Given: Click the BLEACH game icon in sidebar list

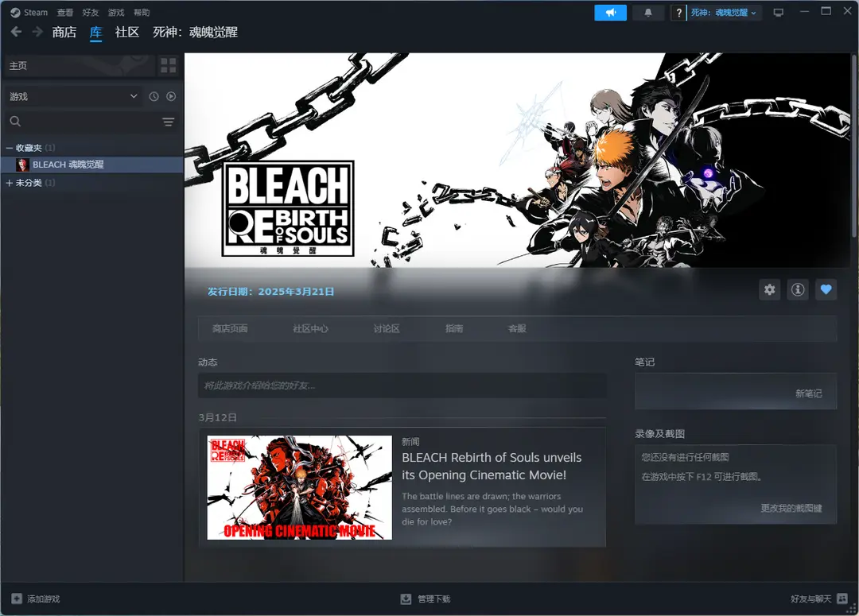Looking at the screenshot, I should 22,165.
